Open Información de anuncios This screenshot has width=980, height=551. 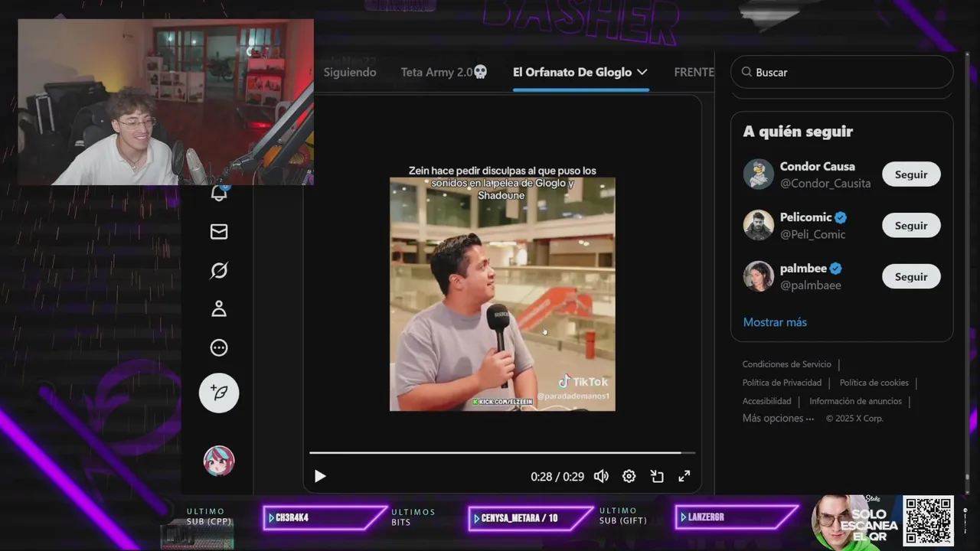point(855,401)
